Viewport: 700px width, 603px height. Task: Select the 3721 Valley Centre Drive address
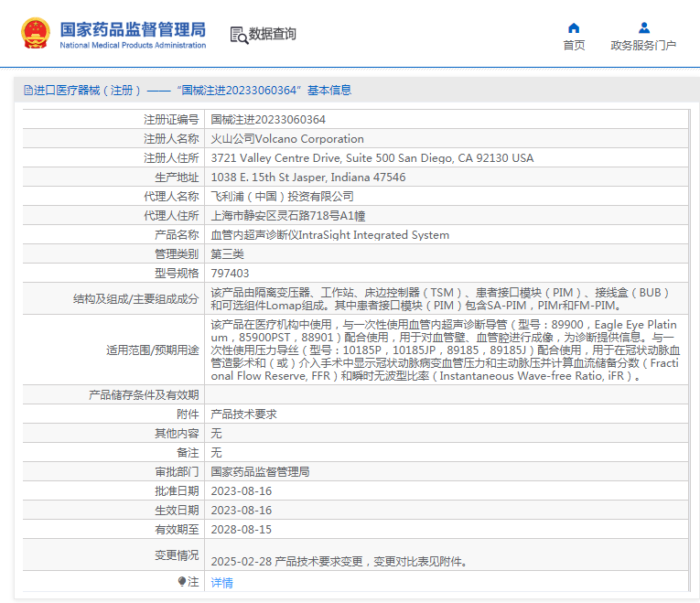point(372,158)
